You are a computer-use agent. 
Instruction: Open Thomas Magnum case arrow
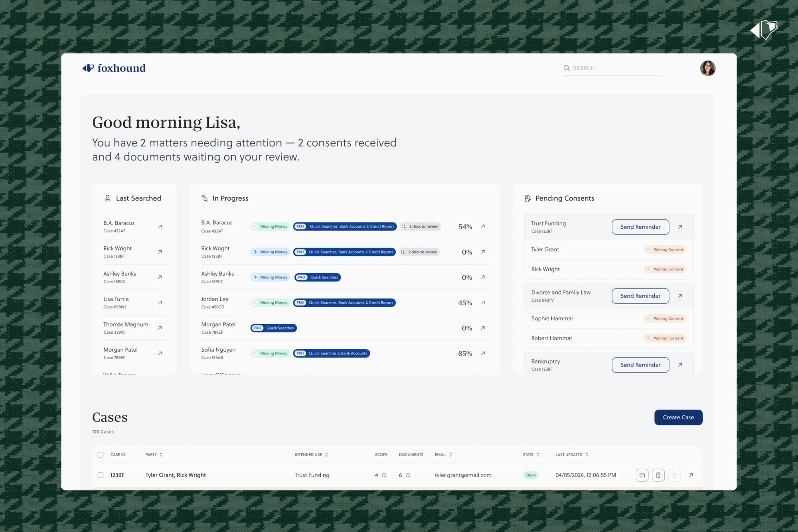tap(160, 328)
